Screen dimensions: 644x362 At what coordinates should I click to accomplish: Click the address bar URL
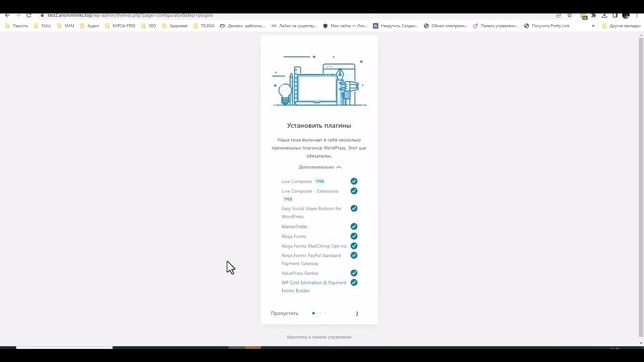[x=130, y=15]
